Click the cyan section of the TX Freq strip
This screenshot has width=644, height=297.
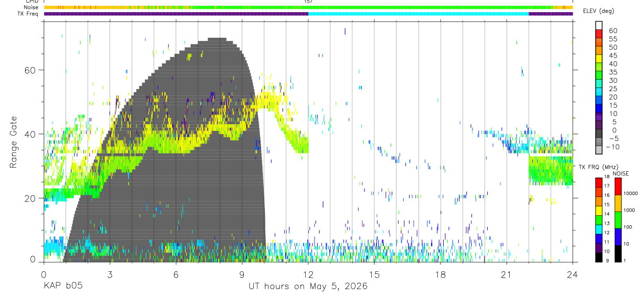point(418,14)
